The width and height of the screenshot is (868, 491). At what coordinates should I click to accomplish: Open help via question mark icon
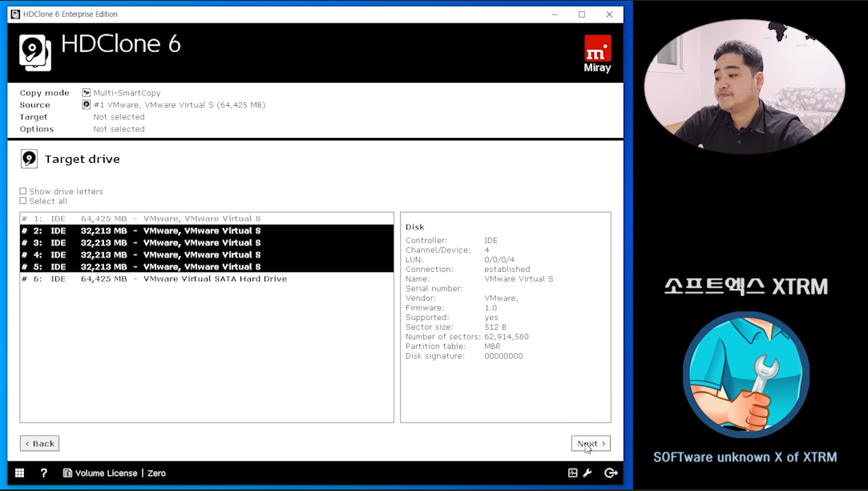(44, 473)
